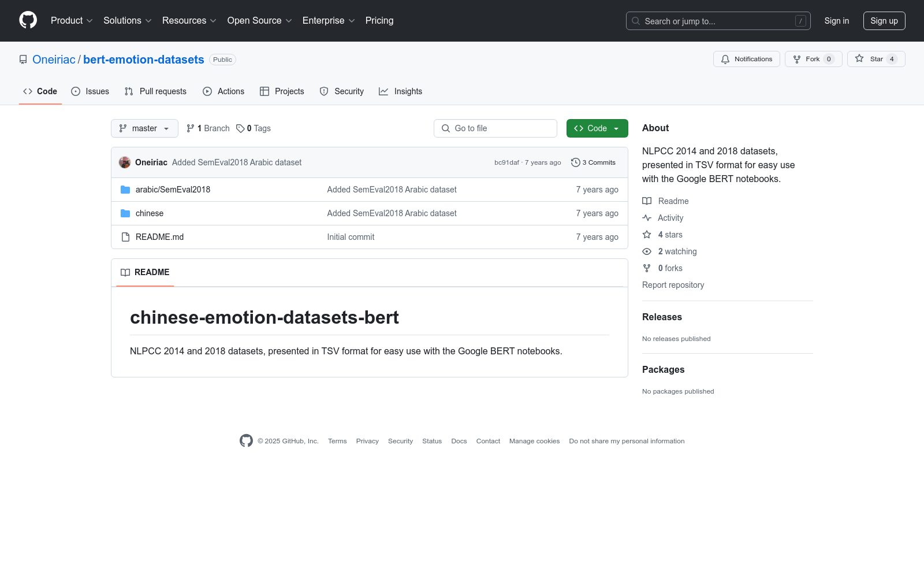The image size is (924, 578).
Task: Click the README.md file icon
Action: (125, 237)
